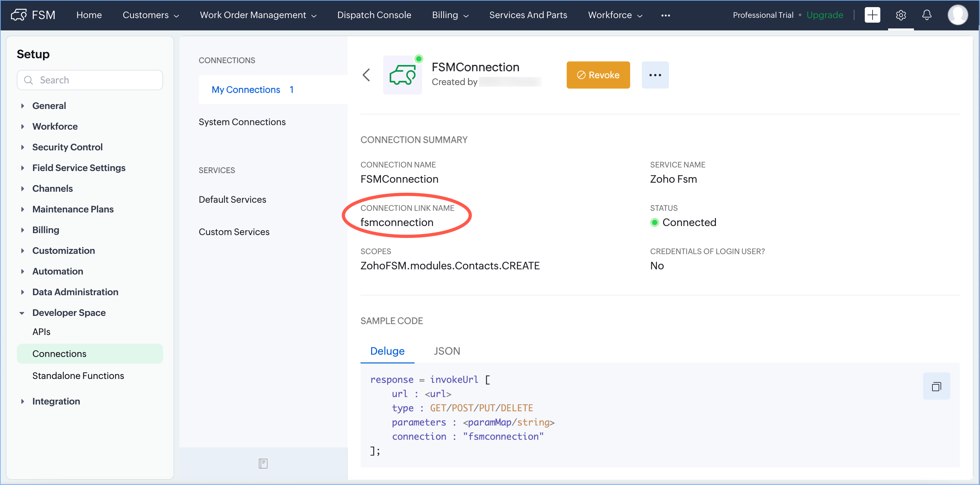The width and height of the screenshot is (980, 485).
Task: Click the collapse panel icon at bottom
Action: coord(263,463)
